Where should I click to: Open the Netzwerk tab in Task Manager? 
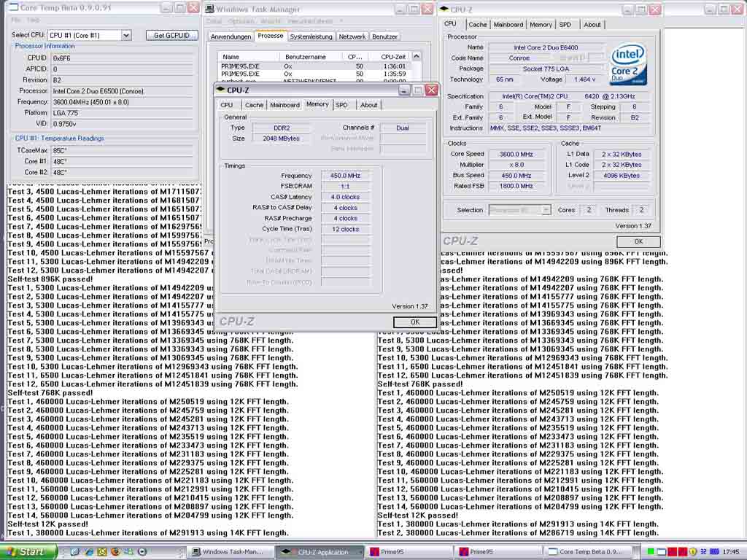coord(352,36)
